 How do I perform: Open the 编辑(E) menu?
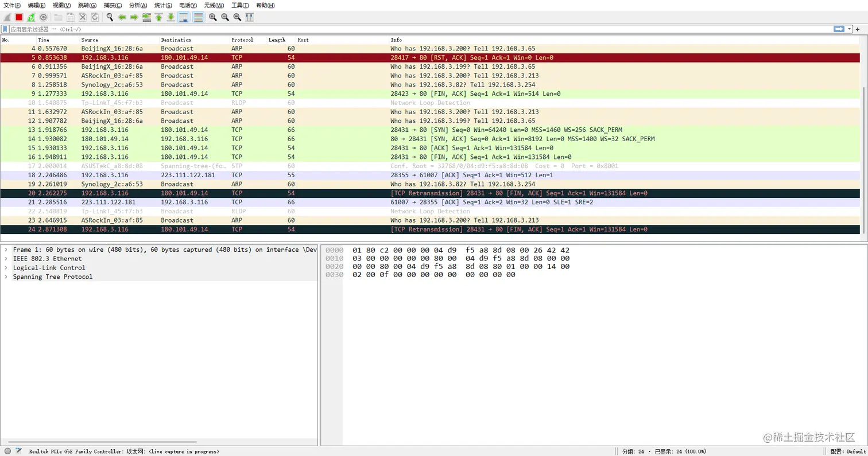click(37, 5)
